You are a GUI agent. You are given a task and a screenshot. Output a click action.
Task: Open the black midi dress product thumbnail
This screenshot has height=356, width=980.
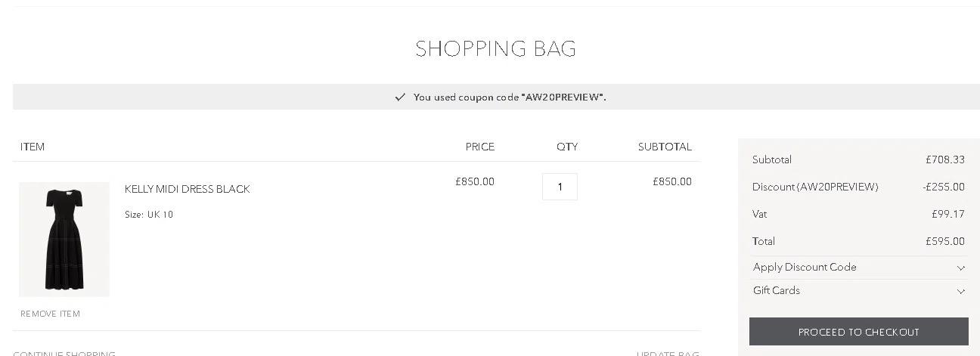[x=64, y=239]
